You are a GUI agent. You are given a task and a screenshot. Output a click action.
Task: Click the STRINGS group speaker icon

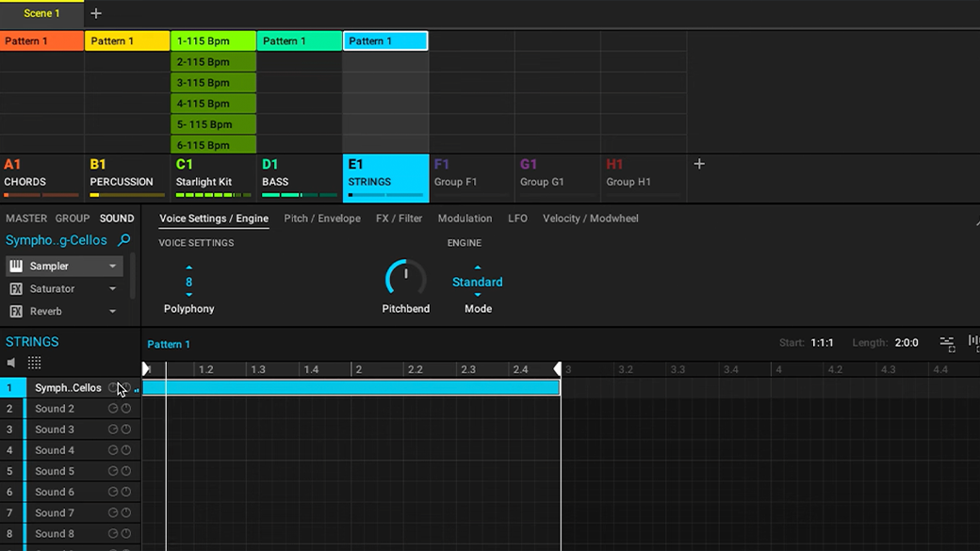[x=11, y=363]
